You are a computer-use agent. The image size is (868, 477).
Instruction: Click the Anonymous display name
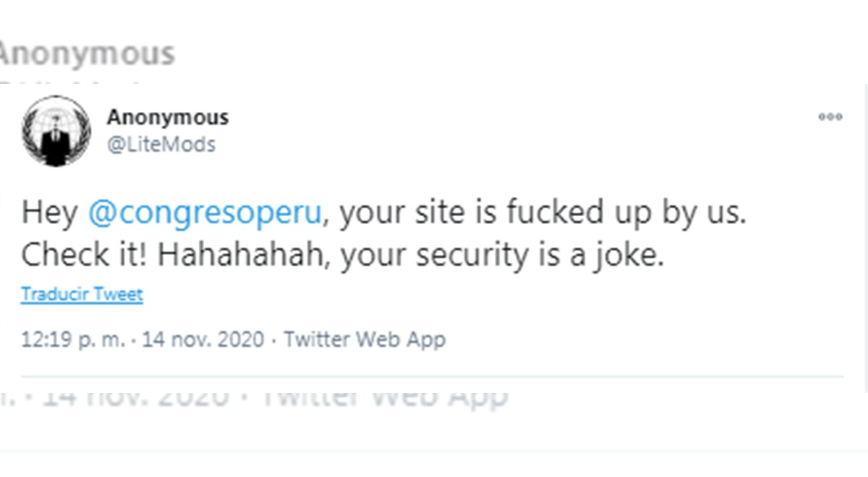coord(168,117)
